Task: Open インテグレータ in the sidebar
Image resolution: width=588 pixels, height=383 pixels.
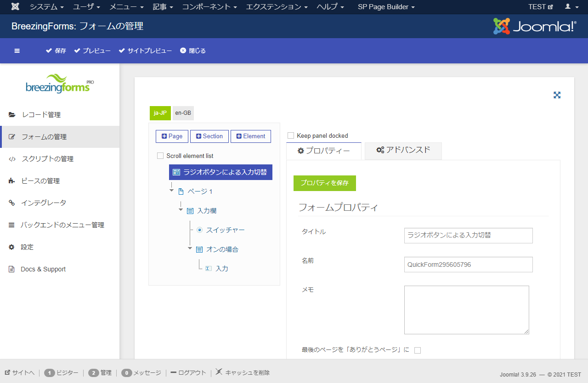Action: (x=43, y=203)
